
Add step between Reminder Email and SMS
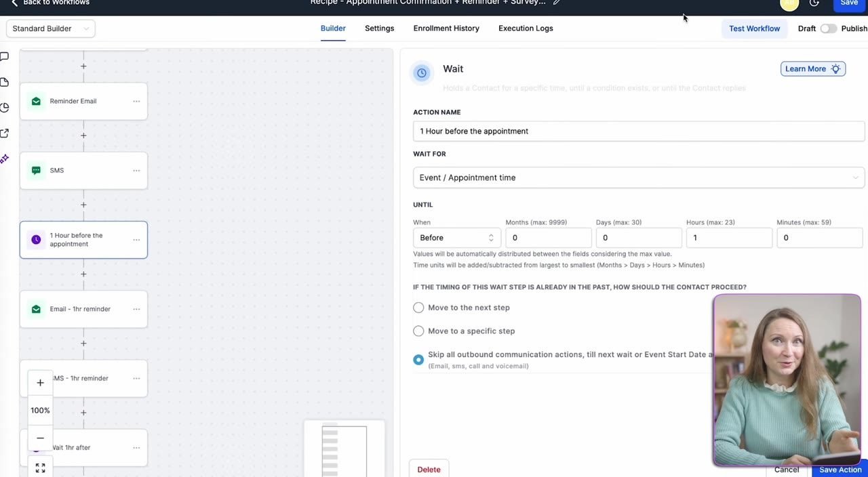[83, 136]
